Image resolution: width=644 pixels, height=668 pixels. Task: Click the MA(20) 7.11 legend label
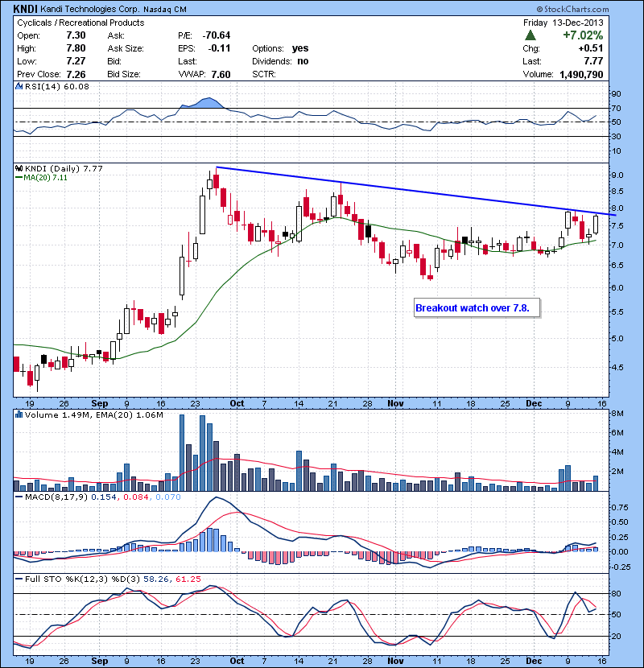pos(45,178)
